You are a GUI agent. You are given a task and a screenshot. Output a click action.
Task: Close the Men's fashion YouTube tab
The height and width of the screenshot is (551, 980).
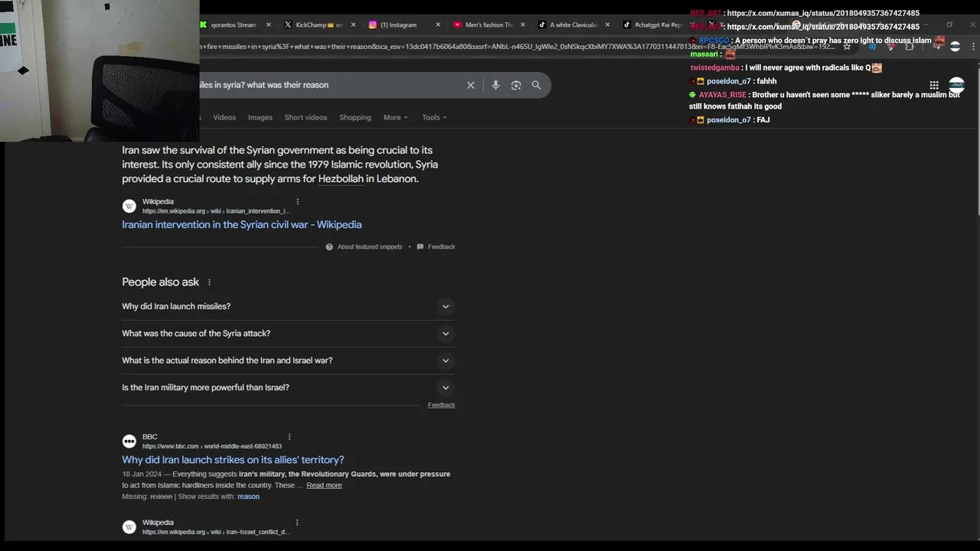click(523, 24)
